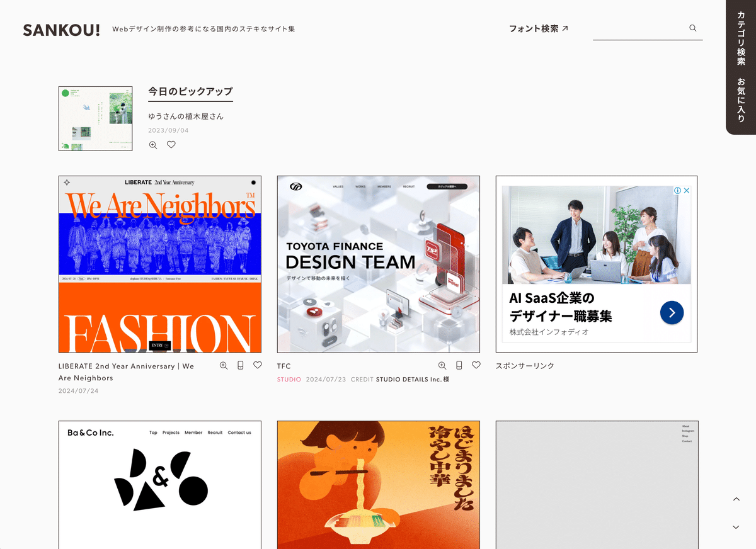This screenshot has height=549, width=756.
Task: Click the TFC title link
Action: pos(284,366)
